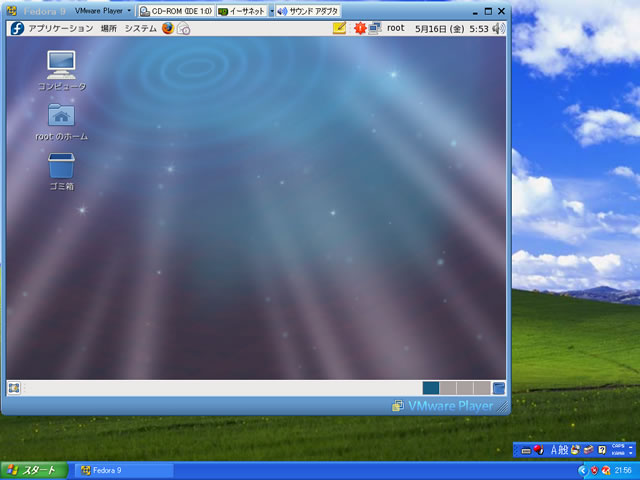Click the Windows スタート button
This screenshot has height=480, width=640.
coord(30,470)
